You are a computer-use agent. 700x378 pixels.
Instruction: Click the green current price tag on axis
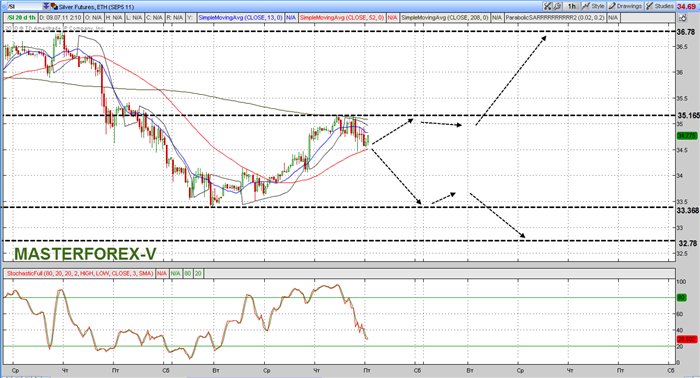tap(687, 135)
